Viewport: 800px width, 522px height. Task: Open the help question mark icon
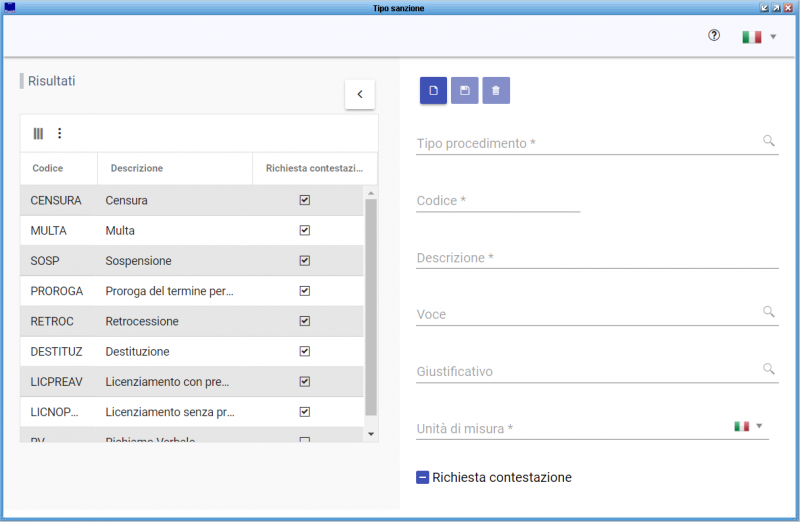coord(714,35)
